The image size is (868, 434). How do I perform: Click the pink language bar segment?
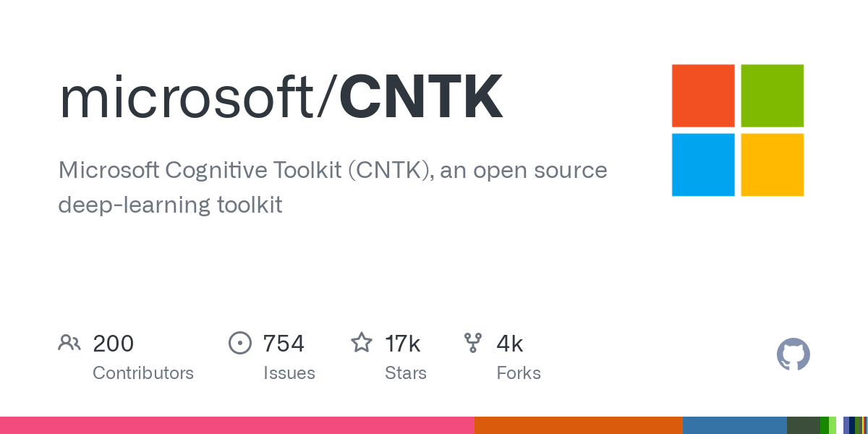(237, 425)
